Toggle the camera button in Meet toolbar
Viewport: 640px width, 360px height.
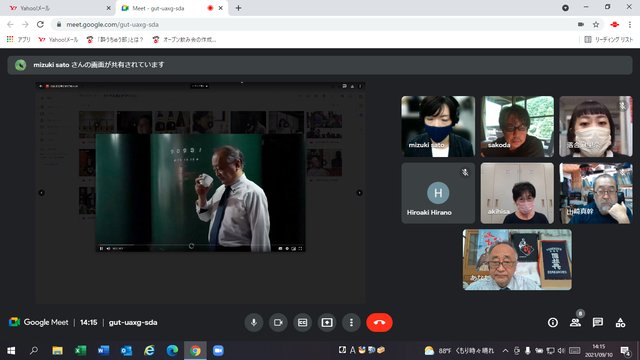click(278, 322)
